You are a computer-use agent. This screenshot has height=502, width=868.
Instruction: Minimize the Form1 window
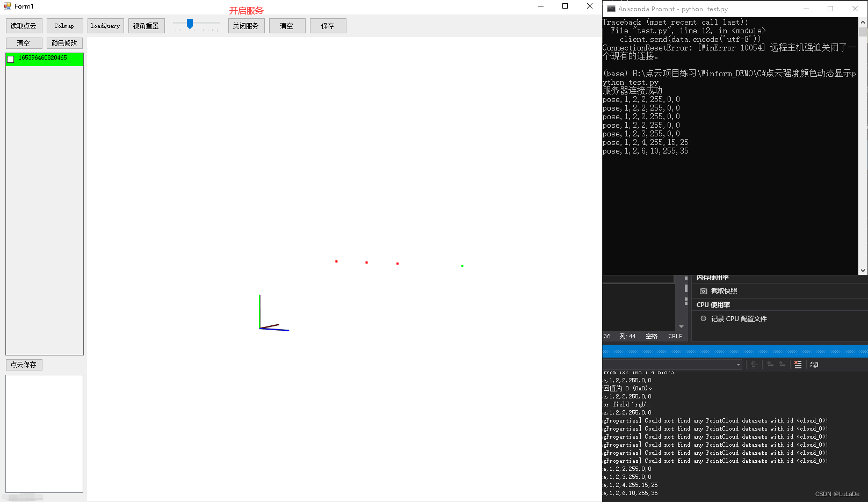540,6
